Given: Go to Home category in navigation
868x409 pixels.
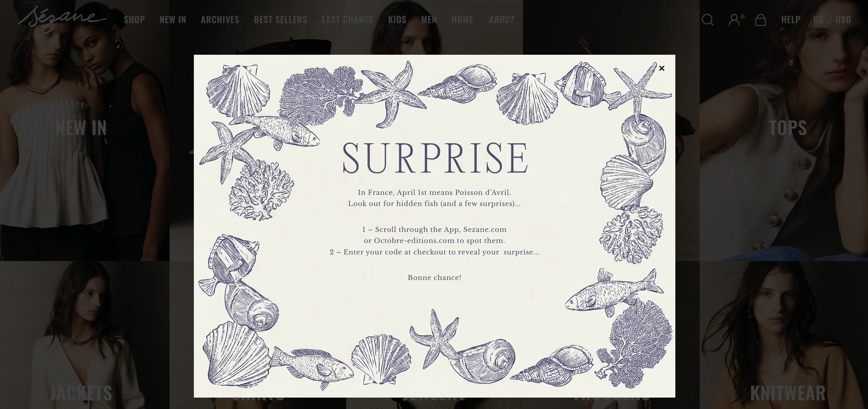Looking at the screenshot, I should [462, 20].
